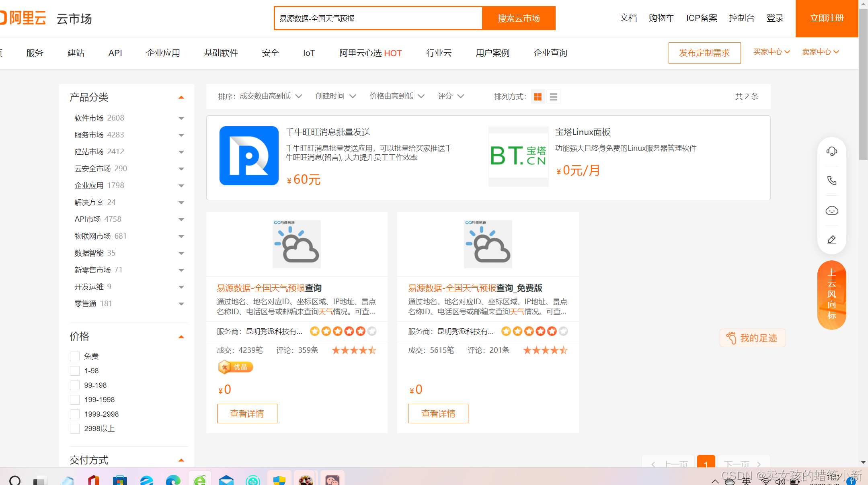Click the 搜索云市场 search button
Image resolution: width=868 pixels, height=485 pixels.
[x=519, y=18]
